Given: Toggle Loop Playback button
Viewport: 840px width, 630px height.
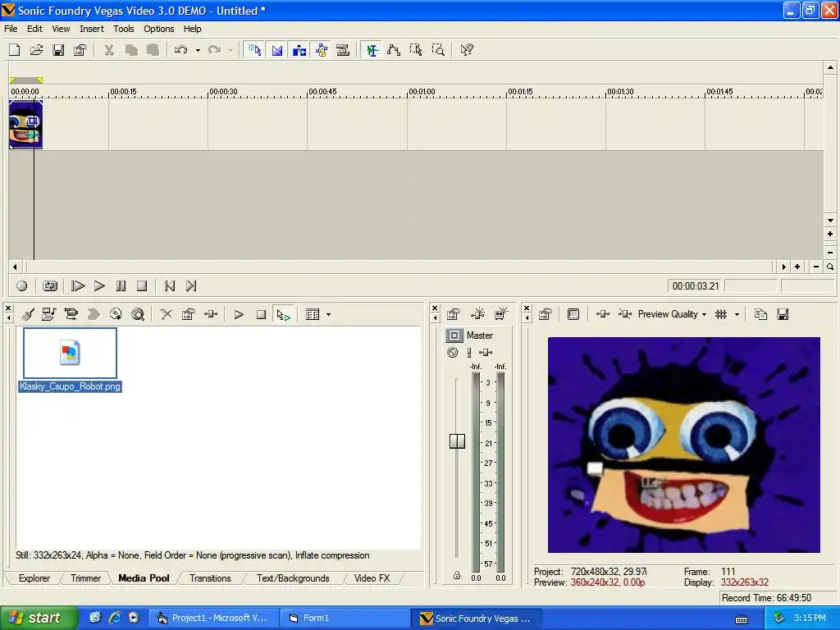Looking at the screenshot, I should (50, 286).
